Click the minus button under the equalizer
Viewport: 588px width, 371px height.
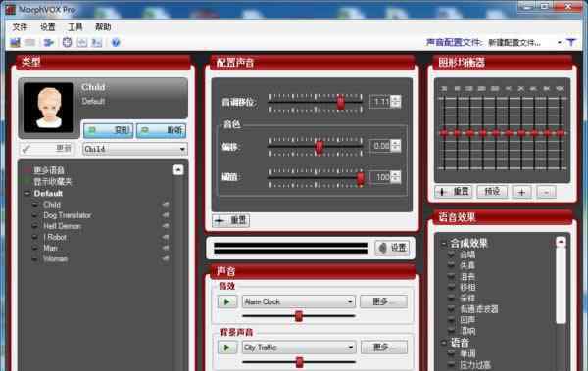546,192
